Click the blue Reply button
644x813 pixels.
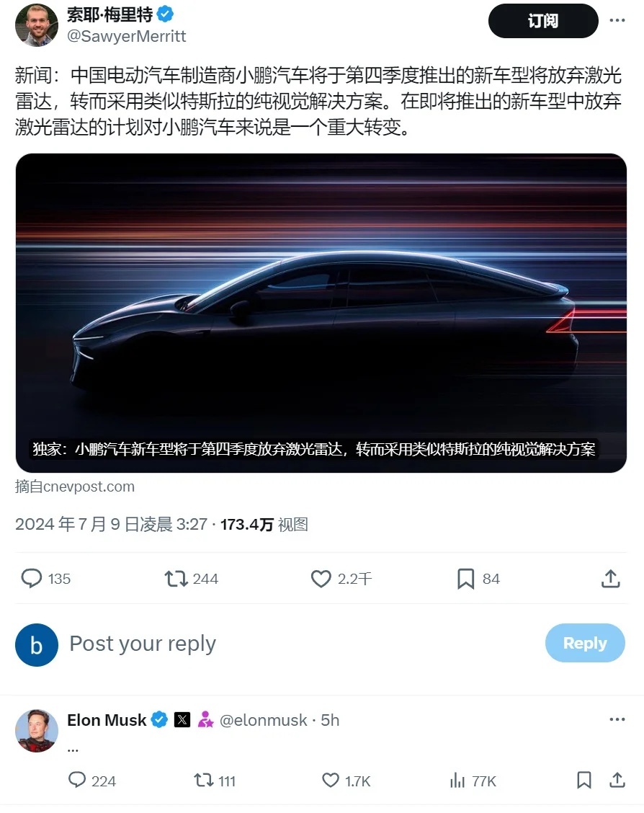click(x=585, y=643)
